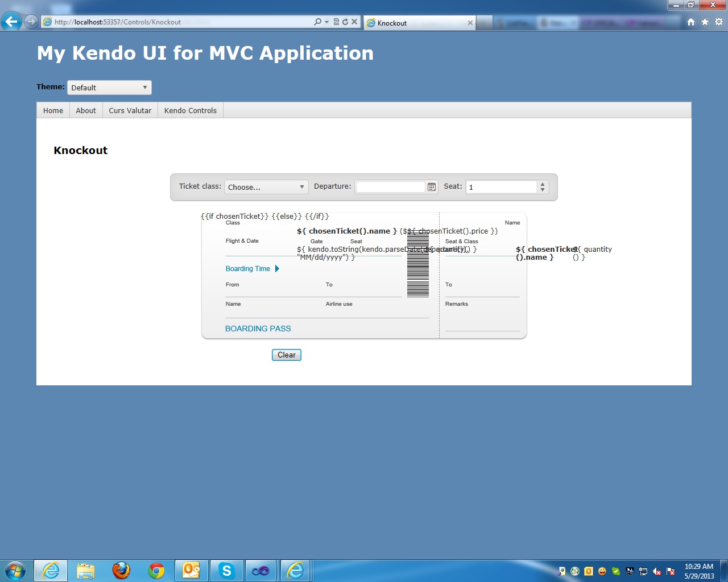
Task: Click the Remarks label on the ticket stub
Action: point(457,304)
